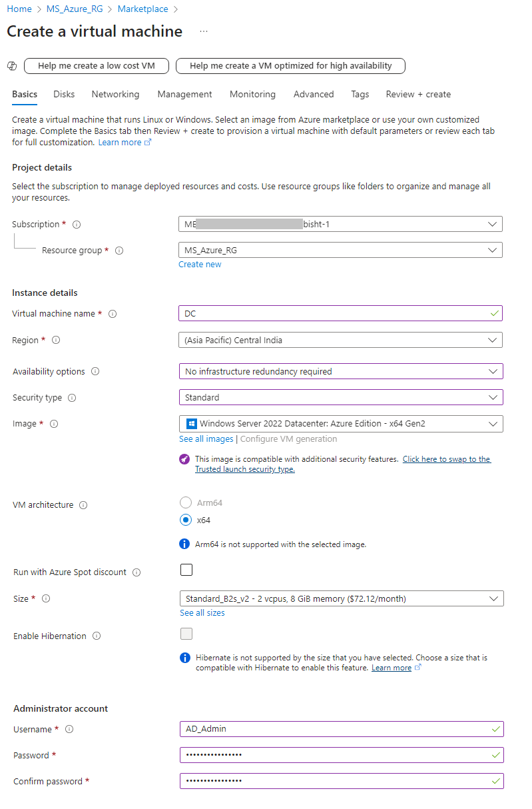532x809 pixels.
Task: Click Create new resource group link
Action: pos(200,265)
